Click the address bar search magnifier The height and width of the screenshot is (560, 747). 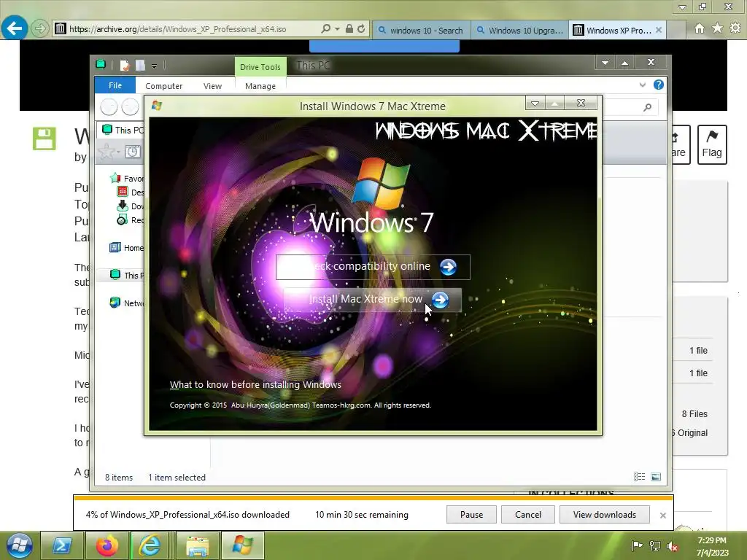325,28
